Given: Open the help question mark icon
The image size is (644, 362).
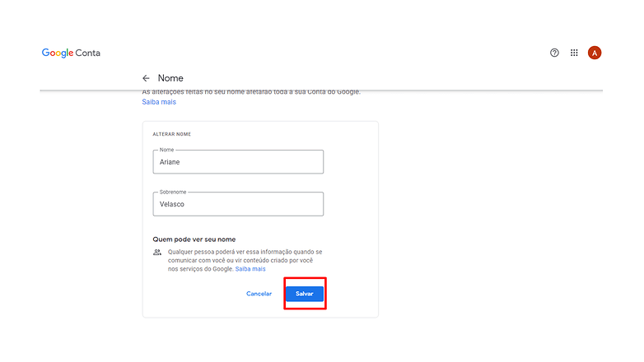Looking at the screenshot, I should [x=554, y=53].
